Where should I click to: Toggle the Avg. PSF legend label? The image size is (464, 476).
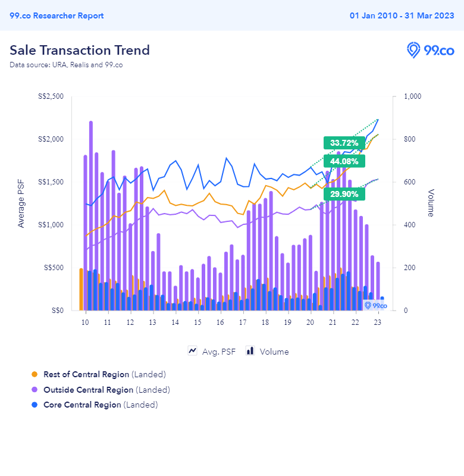tap(219, 352)
